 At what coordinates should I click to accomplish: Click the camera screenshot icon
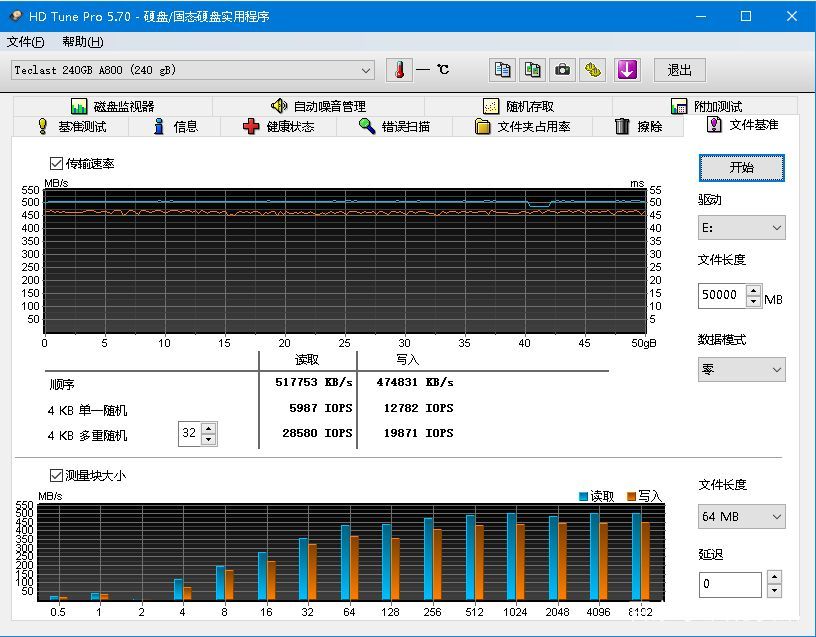point(561,70)
